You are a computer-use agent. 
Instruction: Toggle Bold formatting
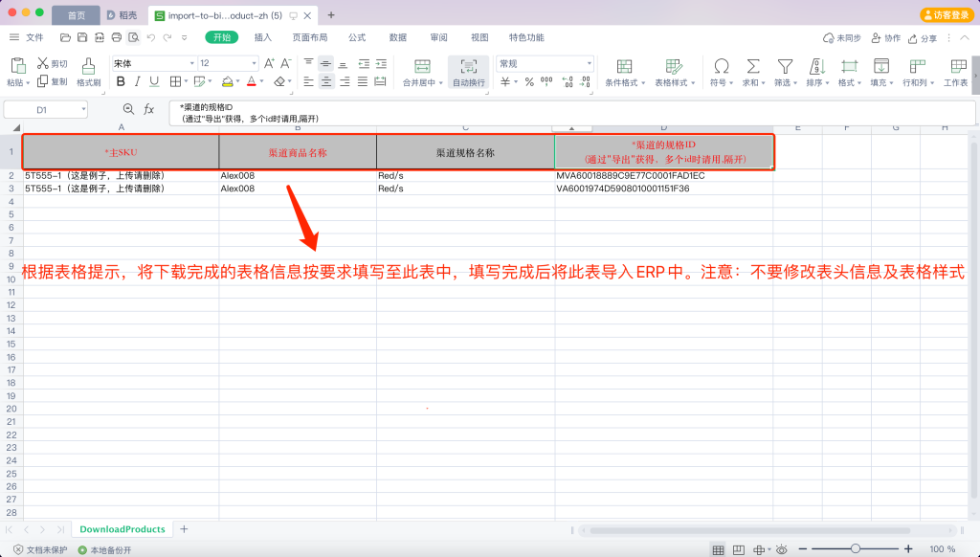(x=121, y=81)
